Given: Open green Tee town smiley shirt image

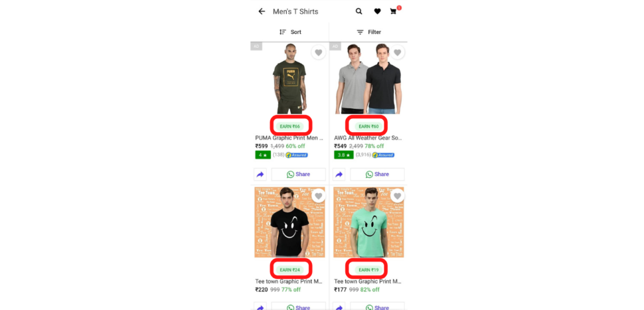Looking at the screenshot, I should [369, 222].
